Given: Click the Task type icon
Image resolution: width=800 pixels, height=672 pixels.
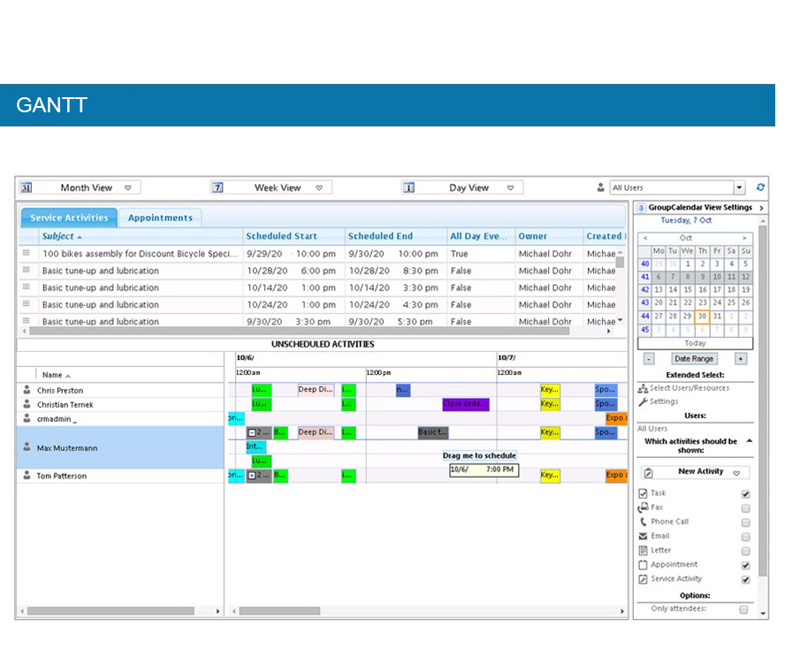Looking at the screenshot, I should (x=643, y=493).
